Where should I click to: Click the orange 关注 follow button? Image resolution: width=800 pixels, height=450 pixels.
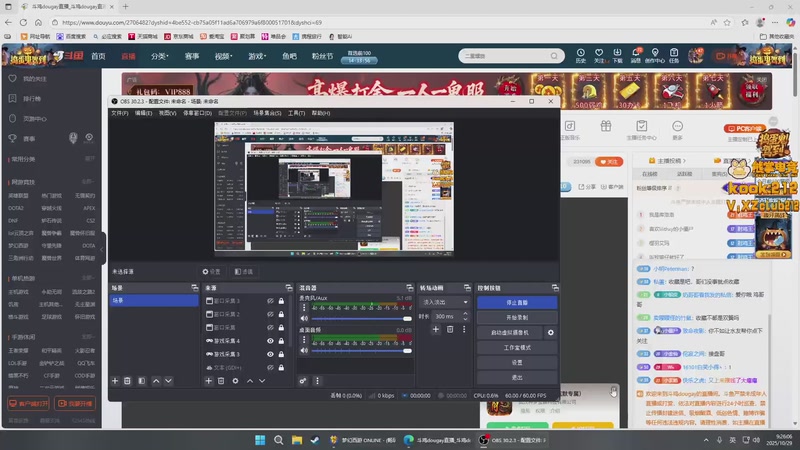coord(609,162)
